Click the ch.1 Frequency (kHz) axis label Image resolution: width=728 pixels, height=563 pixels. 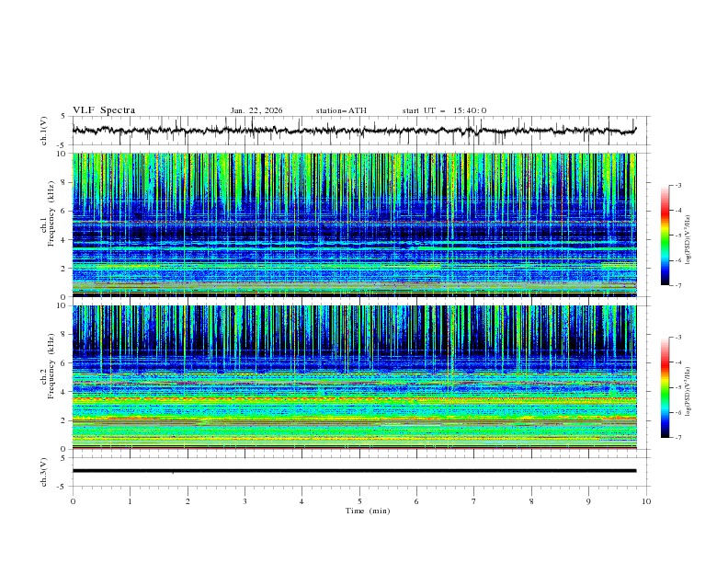pyautogui.click(x=48, y=212)
